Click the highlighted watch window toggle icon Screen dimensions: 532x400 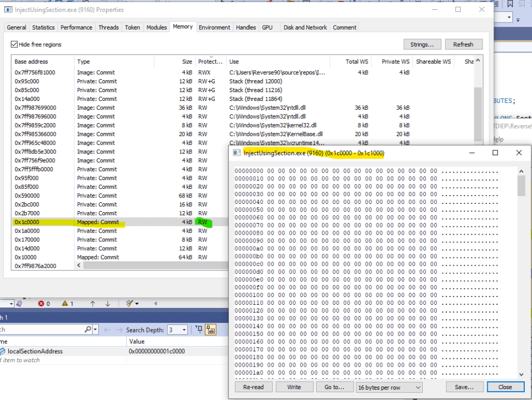tap(211, 330)
